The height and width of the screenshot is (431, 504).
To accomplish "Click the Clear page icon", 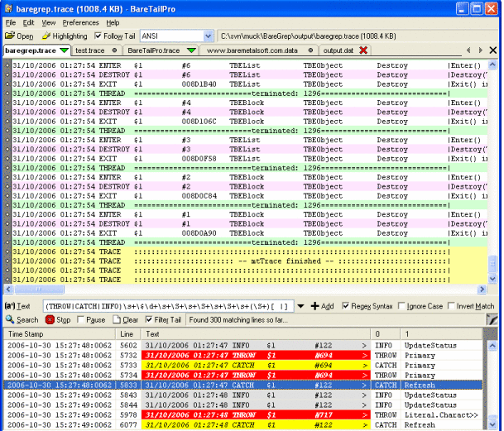I will coord(117,320).
